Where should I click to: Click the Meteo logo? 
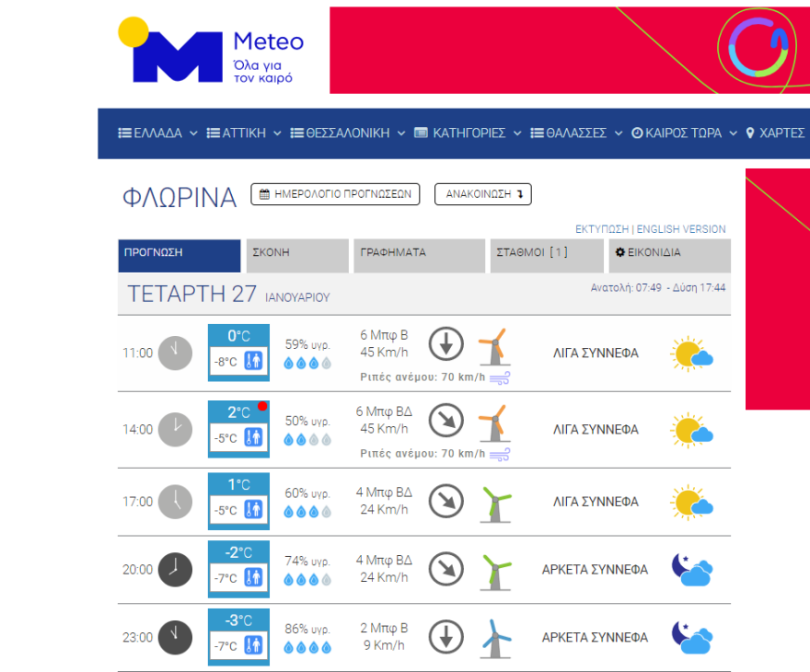coord(211,51)
